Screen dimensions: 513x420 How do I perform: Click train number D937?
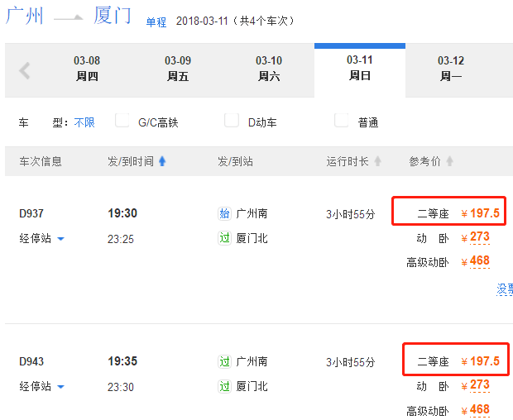pos(31,213)
